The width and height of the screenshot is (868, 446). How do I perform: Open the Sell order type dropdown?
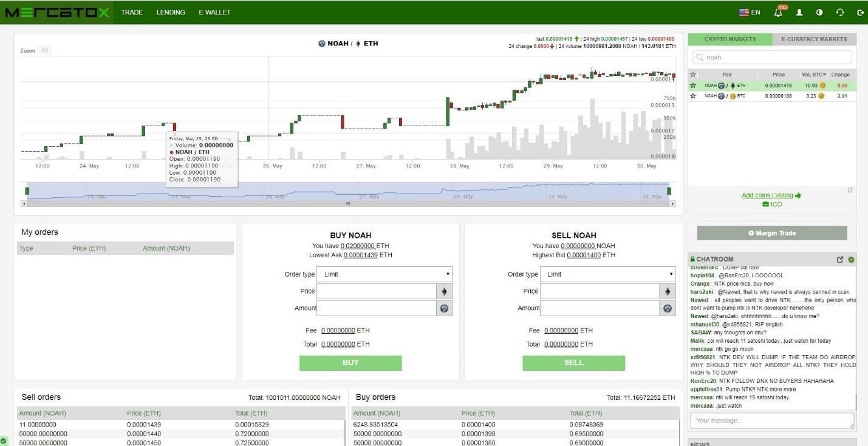coord(607,274)
